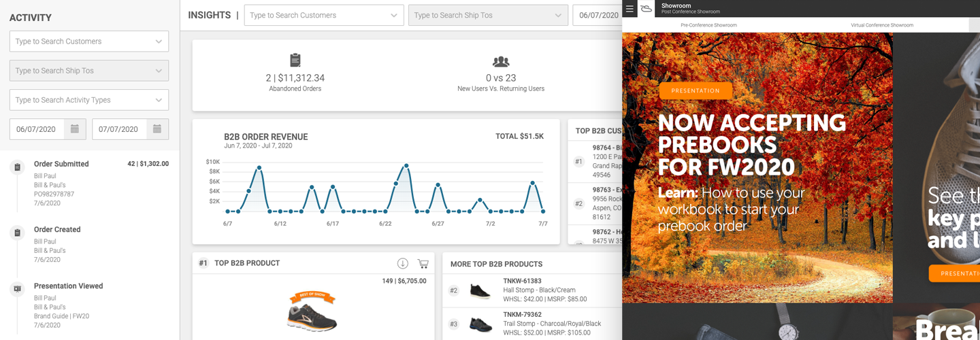Click the orange Presentation button on autumn banner

[x=696, y=90]
